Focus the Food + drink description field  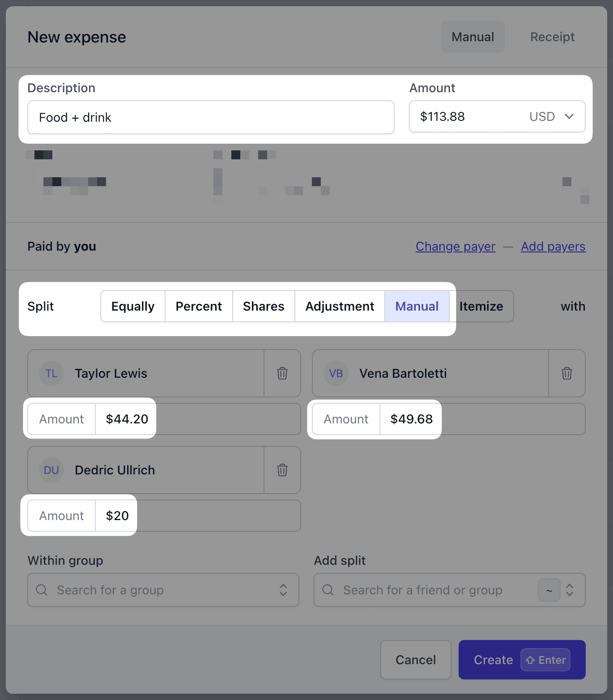[x=211, y=117]
